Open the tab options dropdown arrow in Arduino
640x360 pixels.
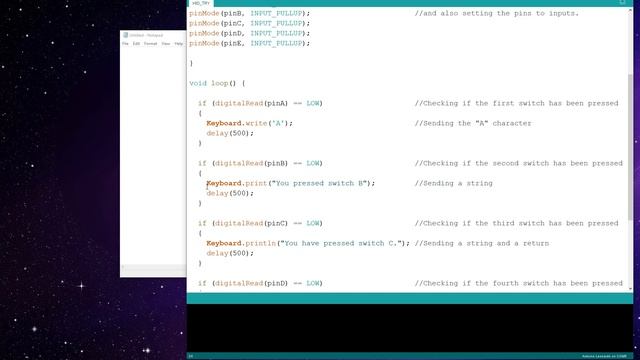tap(622, 2)
